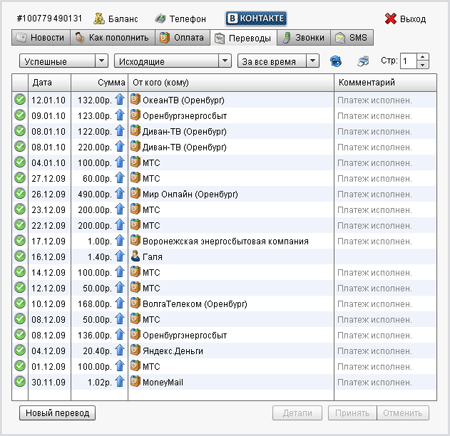The image size is (450, 436).
Task: Click the refresh globe icon
Action: (x=336, y=61)
